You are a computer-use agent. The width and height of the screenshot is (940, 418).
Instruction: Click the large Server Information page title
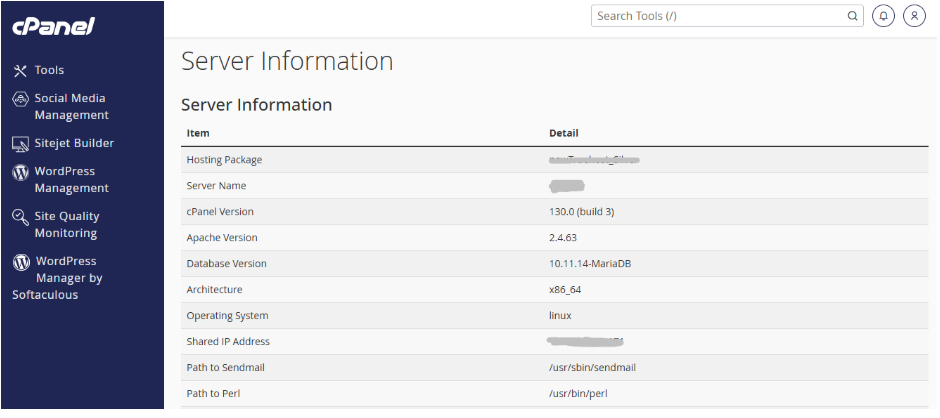(287, 61)
